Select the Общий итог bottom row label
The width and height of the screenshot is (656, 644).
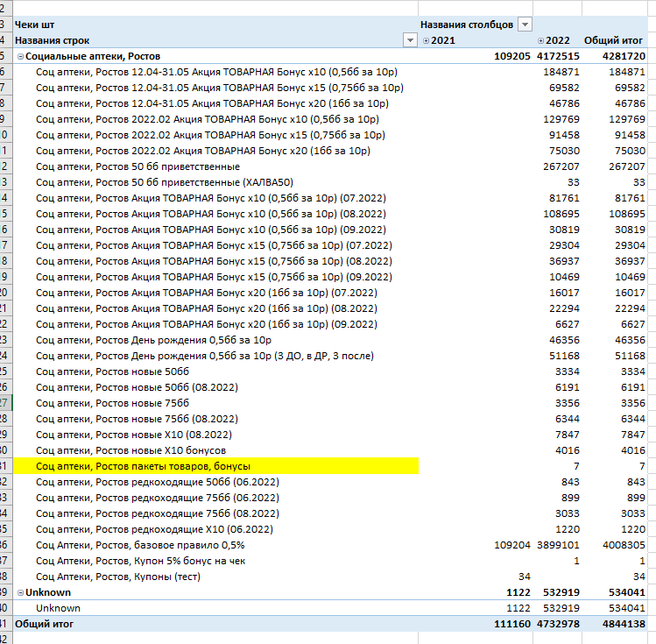click(45, 624)
